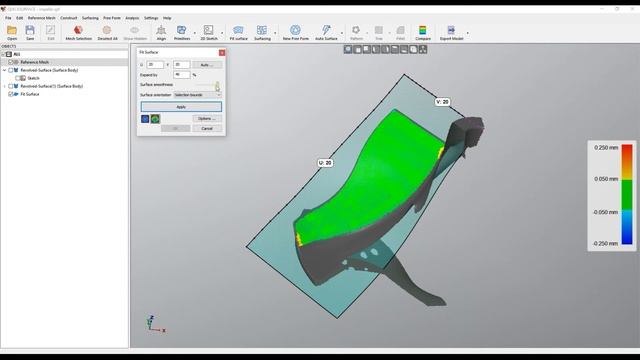Click the Export Model icon
Viewport: 640px width, 360px height.
click(451, 30)
